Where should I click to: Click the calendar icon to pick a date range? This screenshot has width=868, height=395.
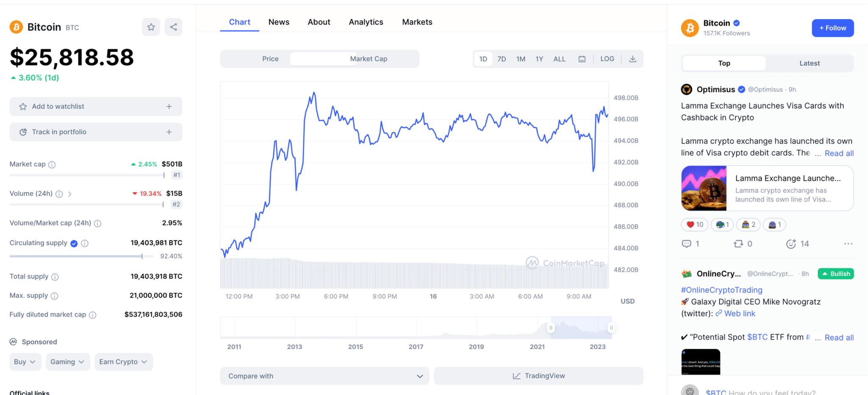[x=582, y=59]
